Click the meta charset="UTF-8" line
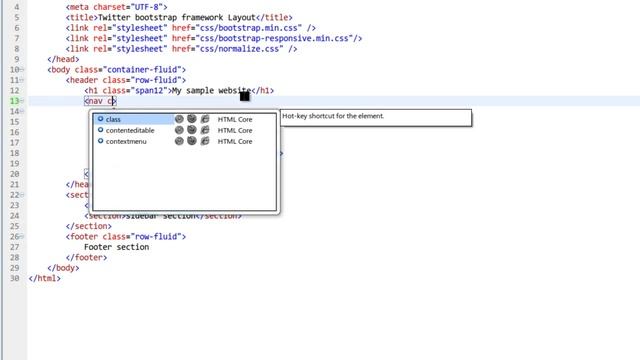Screen dimensions: 640x360 click(116, 7)
